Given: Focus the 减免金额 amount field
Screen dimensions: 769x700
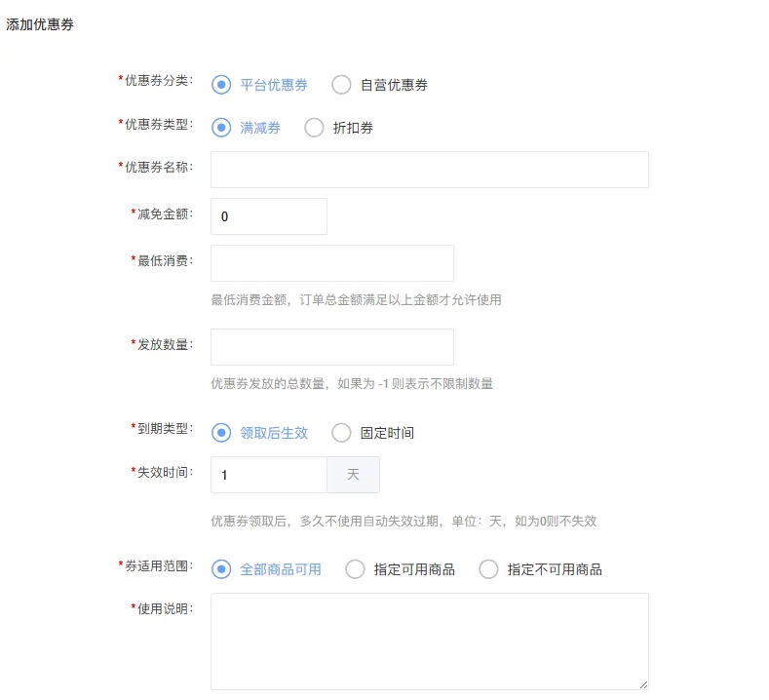Looking at the screenshot, I should click(268, 216).
